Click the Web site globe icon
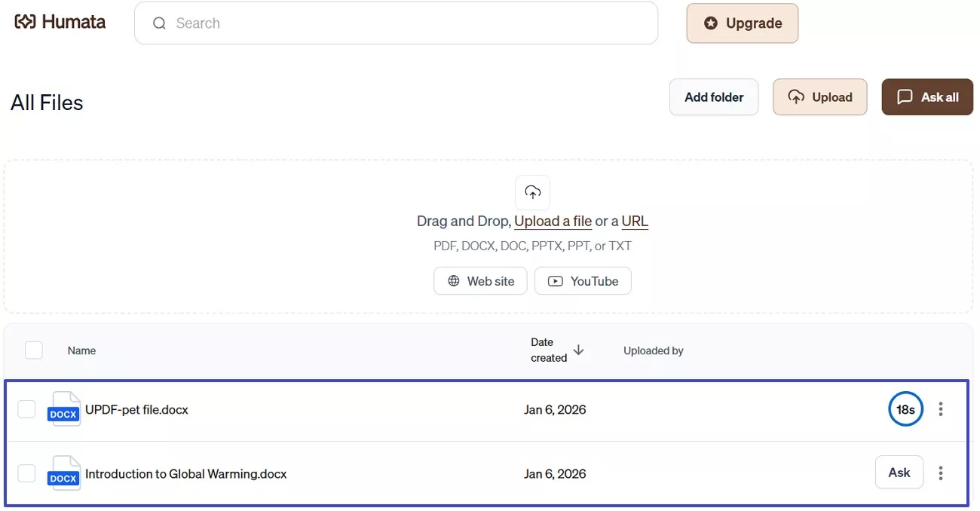 point(453,280)
